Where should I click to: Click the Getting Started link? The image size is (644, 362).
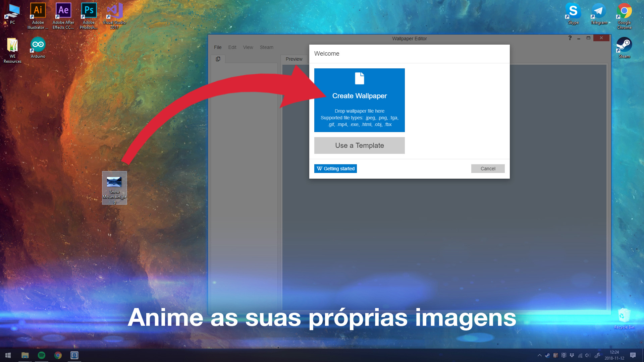(335, 168)
